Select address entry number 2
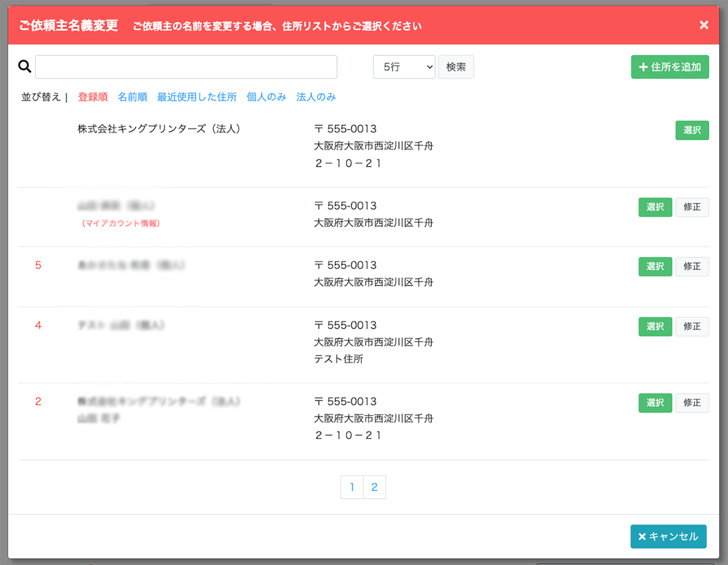 [x=655, y=403]
